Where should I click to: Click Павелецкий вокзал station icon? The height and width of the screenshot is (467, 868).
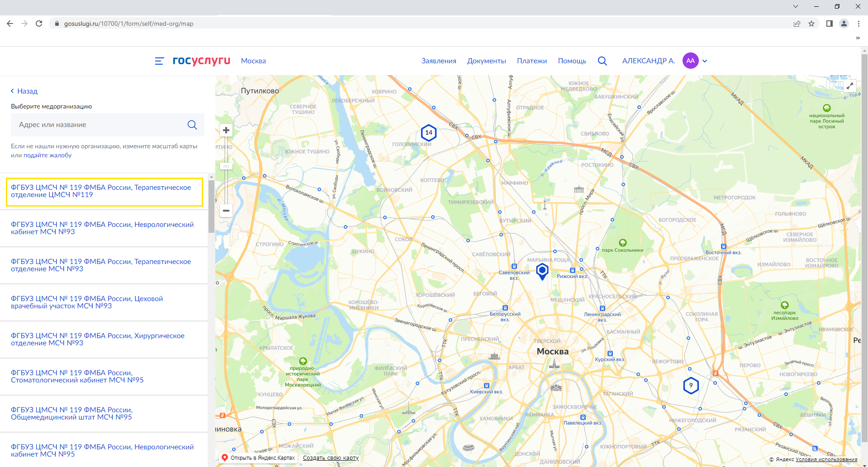point(583,417)
